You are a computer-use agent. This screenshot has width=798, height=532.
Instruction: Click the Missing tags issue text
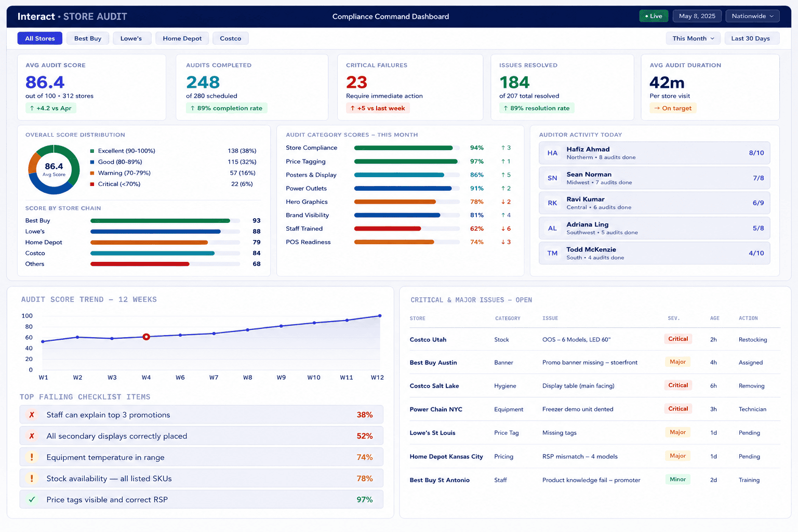pyautogui.click(x=560, y=433)
